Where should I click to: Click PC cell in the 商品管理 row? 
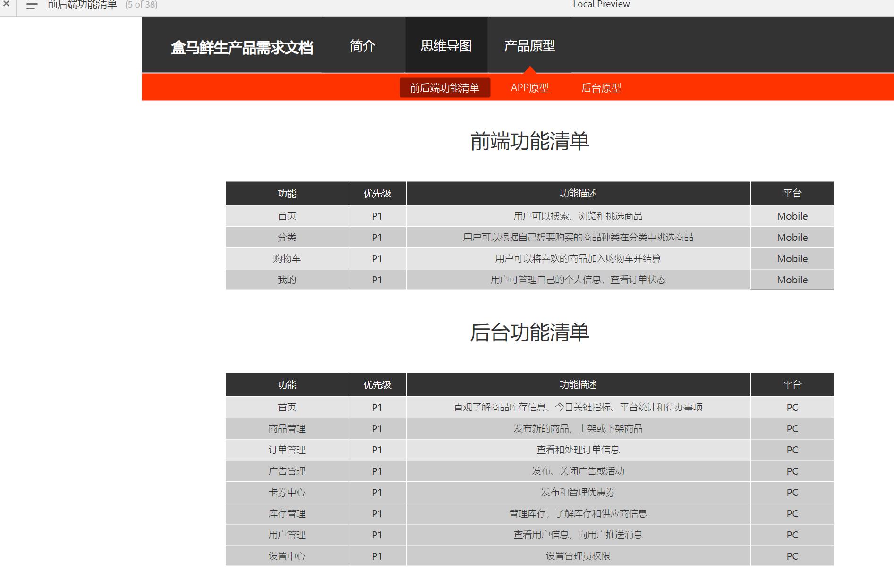click(792, 429)
